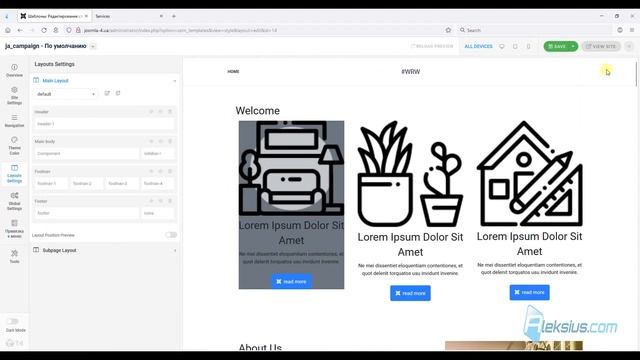The width and height of the screenshot is (640, 360).
Task: Toggle Dark Mode switch
Action: pyautogui.click(x=13, y=321)
